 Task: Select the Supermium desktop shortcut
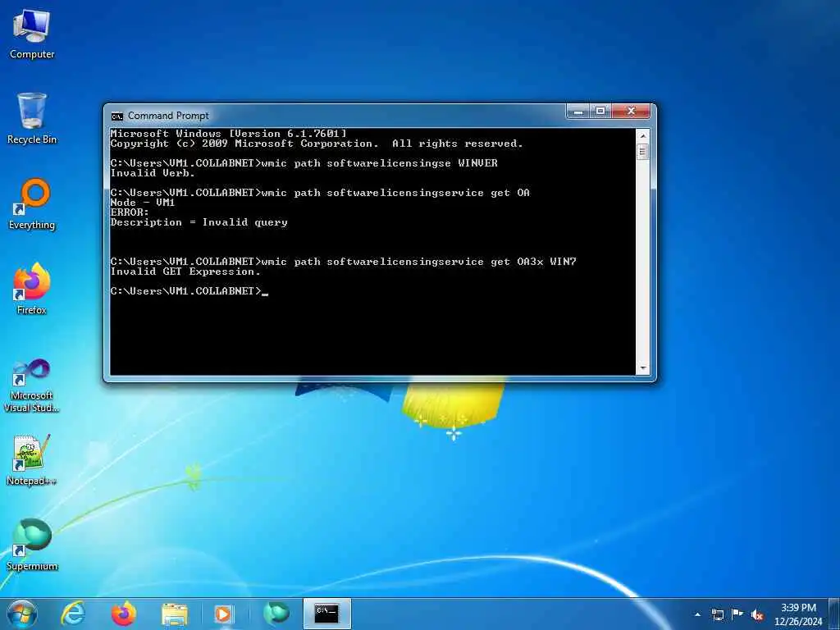pos(32,545)
